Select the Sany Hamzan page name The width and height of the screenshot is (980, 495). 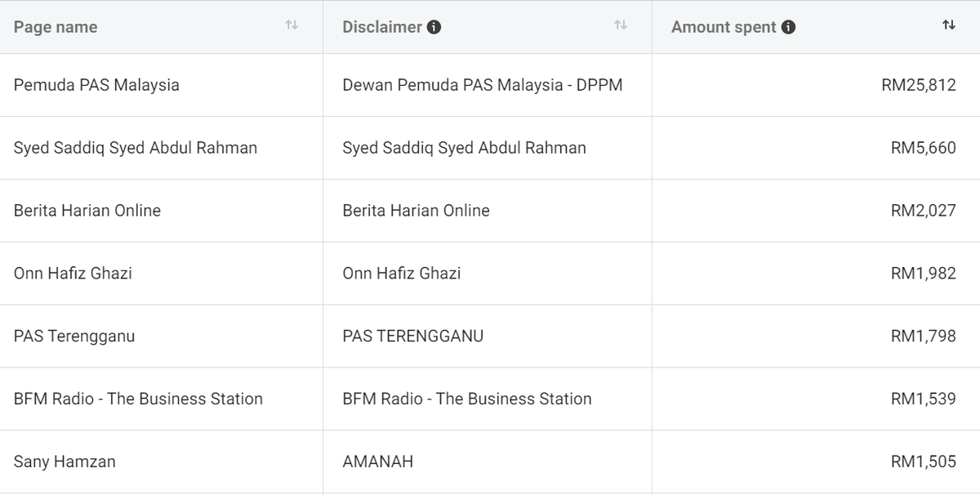[x=65, y=462]
